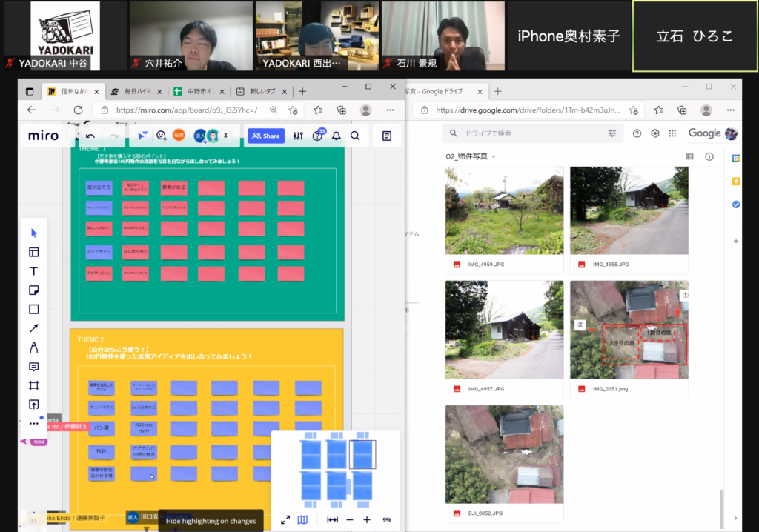Screen dimensions: 759x532
Task: Select the blue 別荘 sticky note
Action: click(101, 452)
